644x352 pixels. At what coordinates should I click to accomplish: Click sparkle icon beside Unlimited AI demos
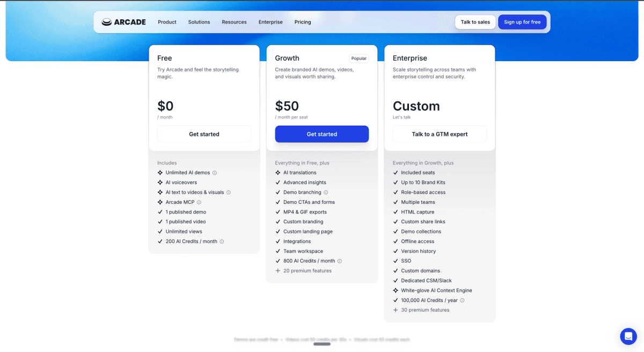point(160,173)
